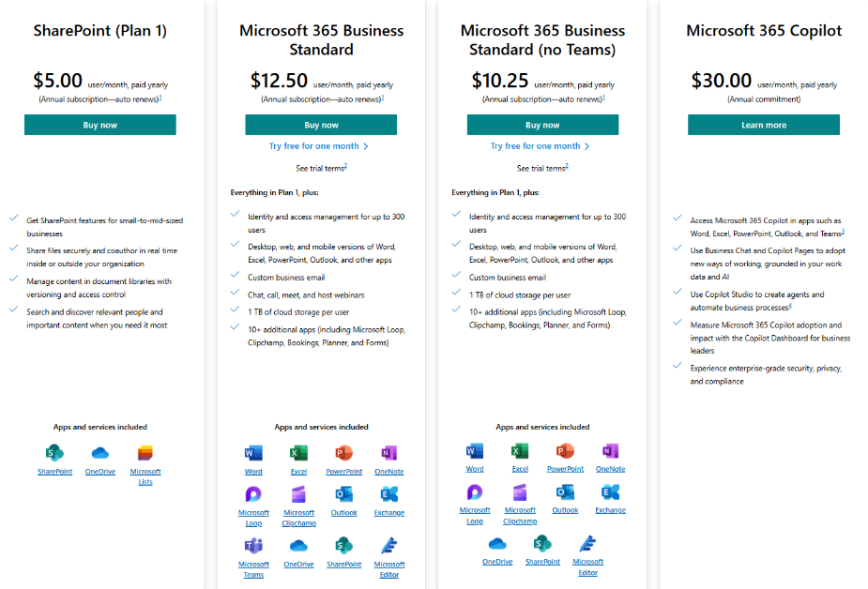Viewport: 868px width, 589px height.
Task: Open Try free for one month chevron under $10.25 plan
Action: (x=586, y=146)
